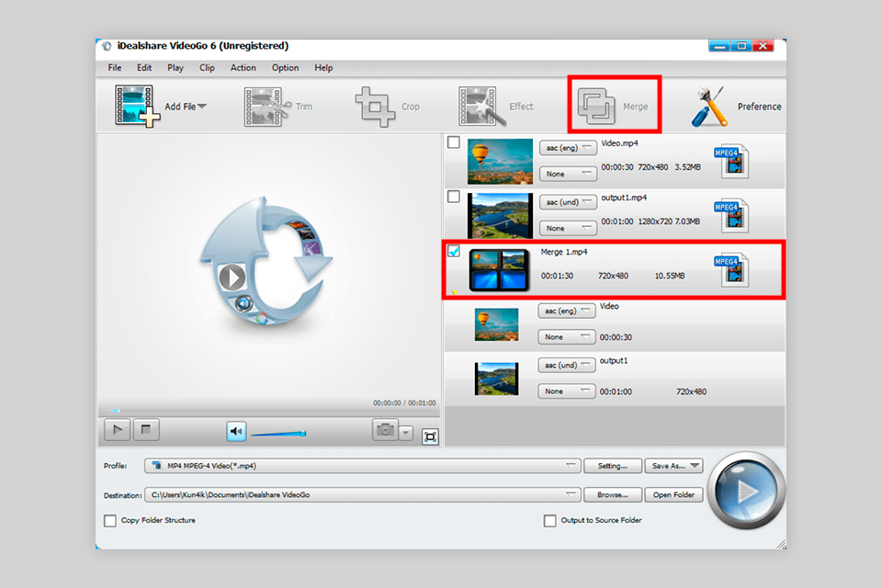
Task: Click the Open Folder button
Action: tap(673, 494)
